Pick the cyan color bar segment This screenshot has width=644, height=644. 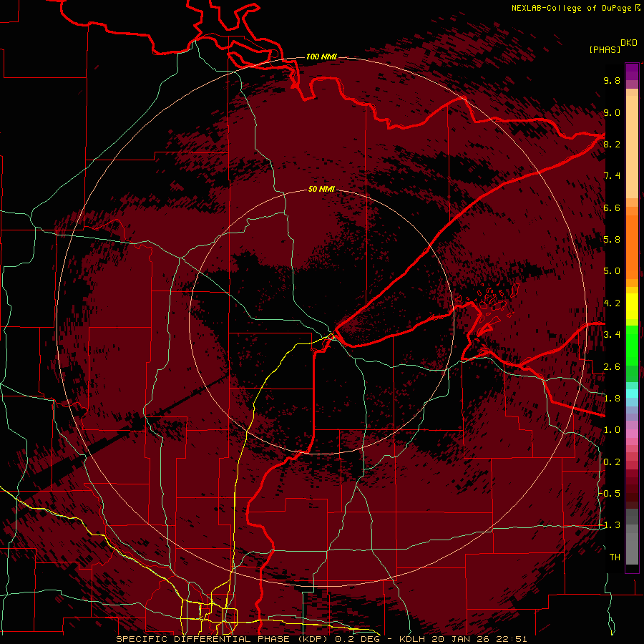tap(632, 394)
